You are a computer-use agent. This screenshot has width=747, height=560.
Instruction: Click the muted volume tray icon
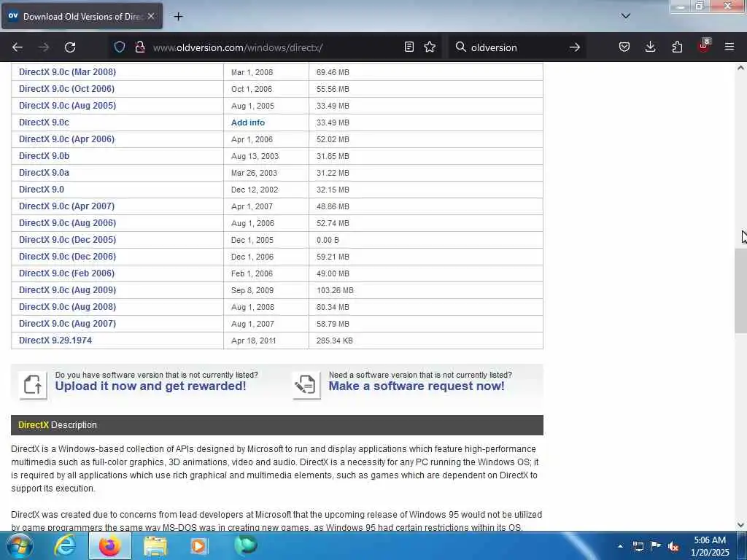(x=673, y=546)
